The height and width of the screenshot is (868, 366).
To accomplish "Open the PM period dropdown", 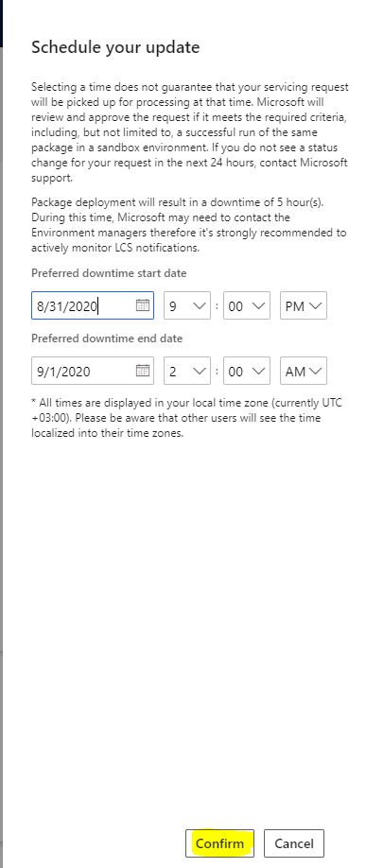I will tap(303, 305).
